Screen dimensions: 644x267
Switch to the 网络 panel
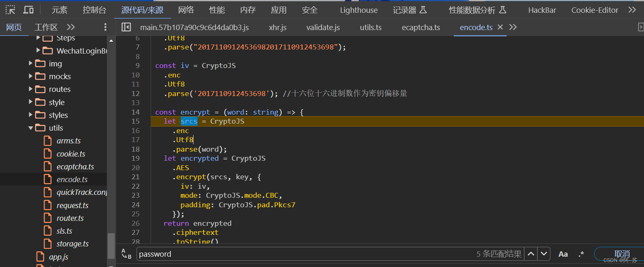tap(186, 9)
